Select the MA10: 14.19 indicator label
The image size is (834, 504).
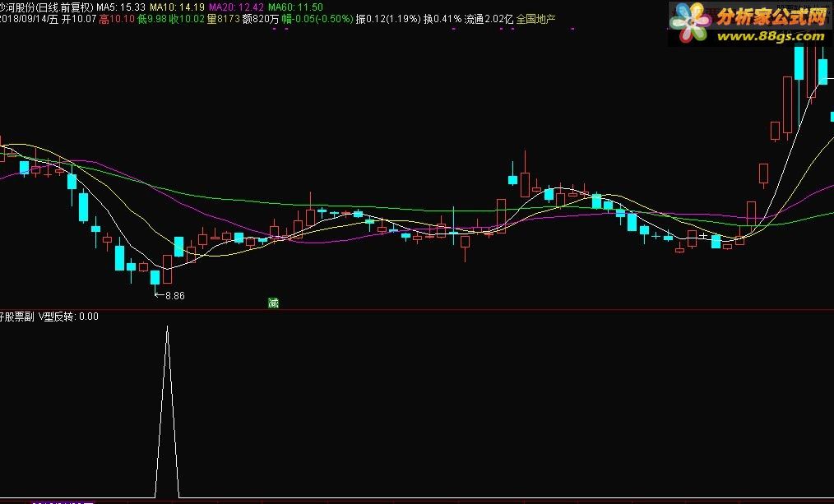[177, 7]
